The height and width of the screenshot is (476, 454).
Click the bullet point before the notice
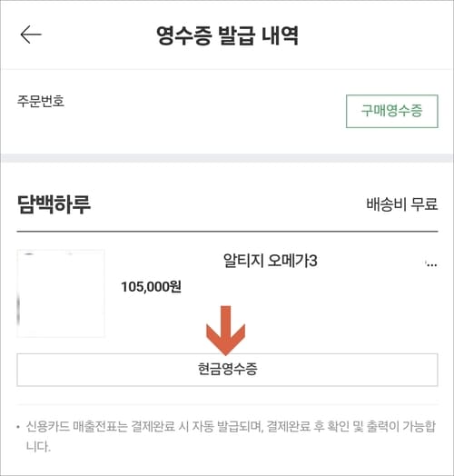click(x=18, y=428)
